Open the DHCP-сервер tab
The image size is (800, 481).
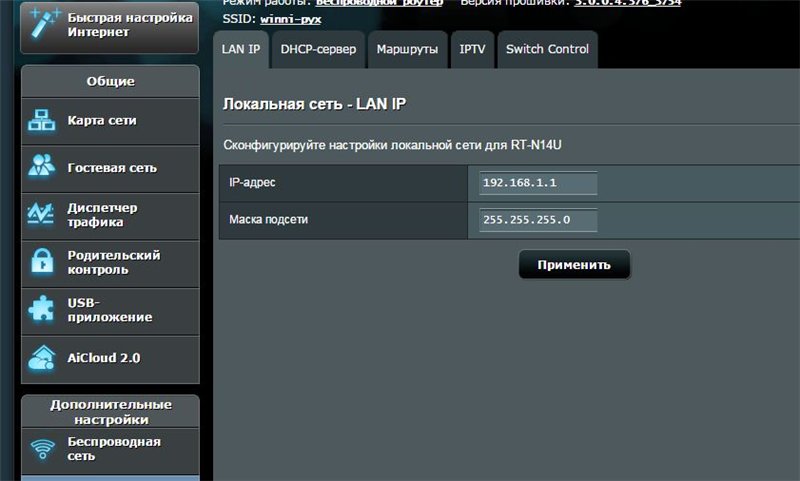coord(318,49)
